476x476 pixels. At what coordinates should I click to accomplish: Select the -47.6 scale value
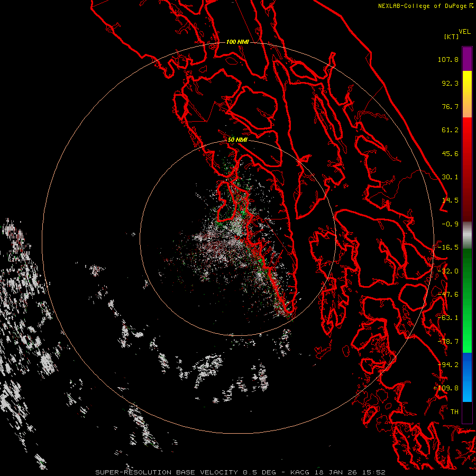click(448, 295)
